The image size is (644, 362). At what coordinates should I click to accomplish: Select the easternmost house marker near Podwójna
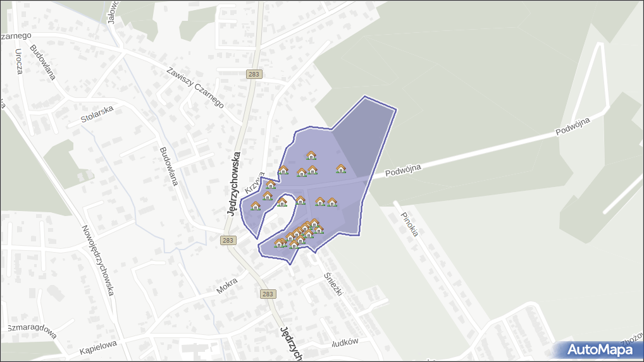[341, 169]
